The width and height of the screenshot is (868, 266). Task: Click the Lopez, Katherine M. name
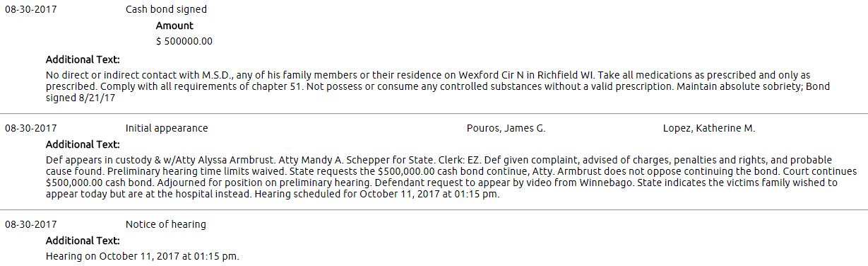pos(709,129)
